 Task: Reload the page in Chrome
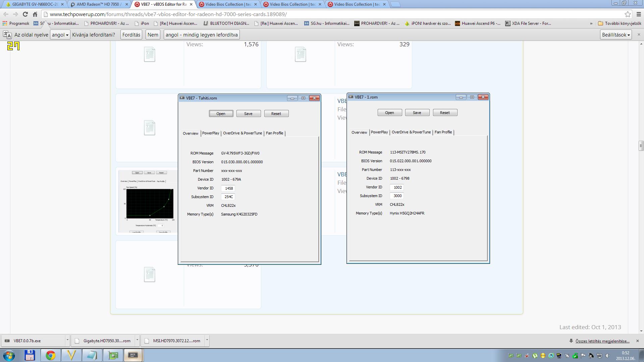(25, 14)
